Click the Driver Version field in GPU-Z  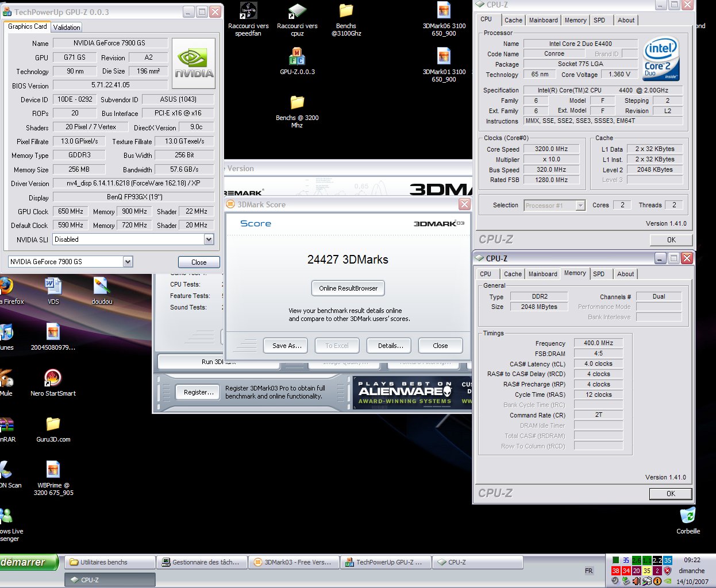click(133, 183)
